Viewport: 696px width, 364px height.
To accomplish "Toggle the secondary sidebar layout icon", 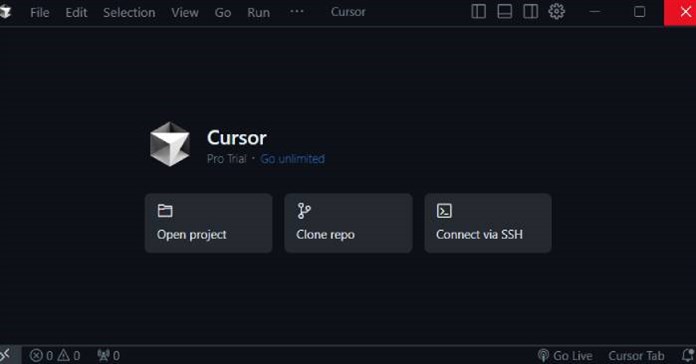I will (x=530, y=12).
